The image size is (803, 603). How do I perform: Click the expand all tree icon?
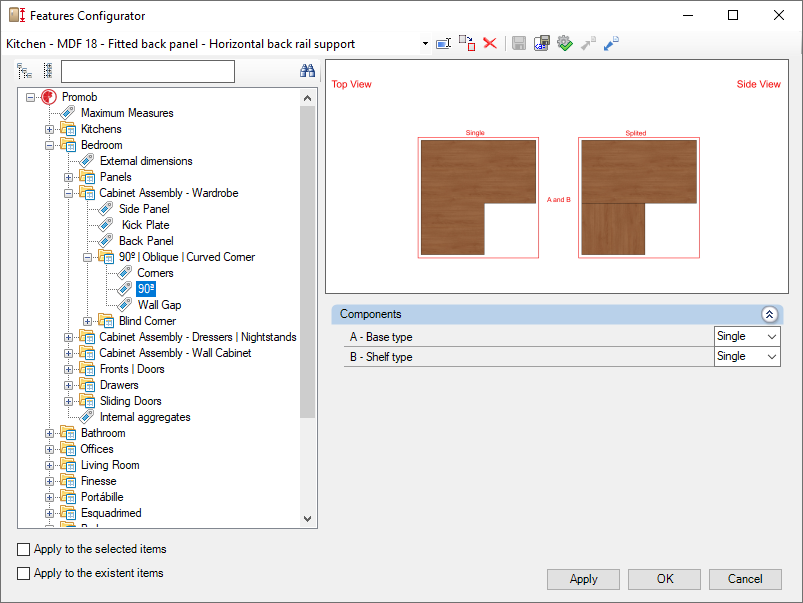pyautogui.click(x=25, y=71)
